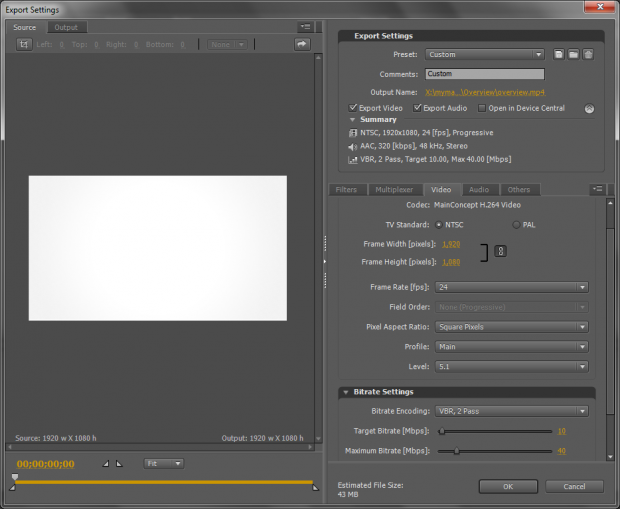This screenshot has width=620, height=509.
Task: Switch to the Audio tab
Action: click(479, 189)
